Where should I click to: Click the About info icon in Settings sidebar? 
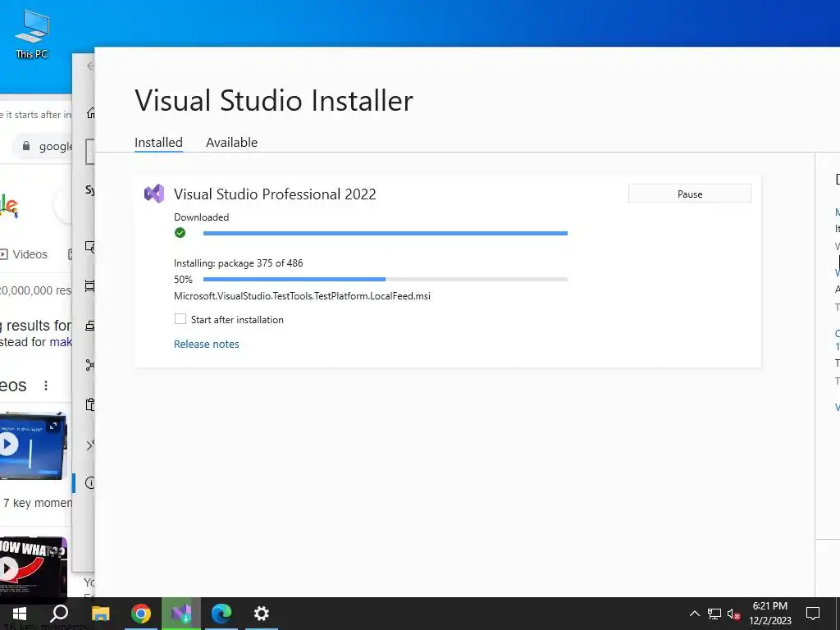click(x=90, y=483)
